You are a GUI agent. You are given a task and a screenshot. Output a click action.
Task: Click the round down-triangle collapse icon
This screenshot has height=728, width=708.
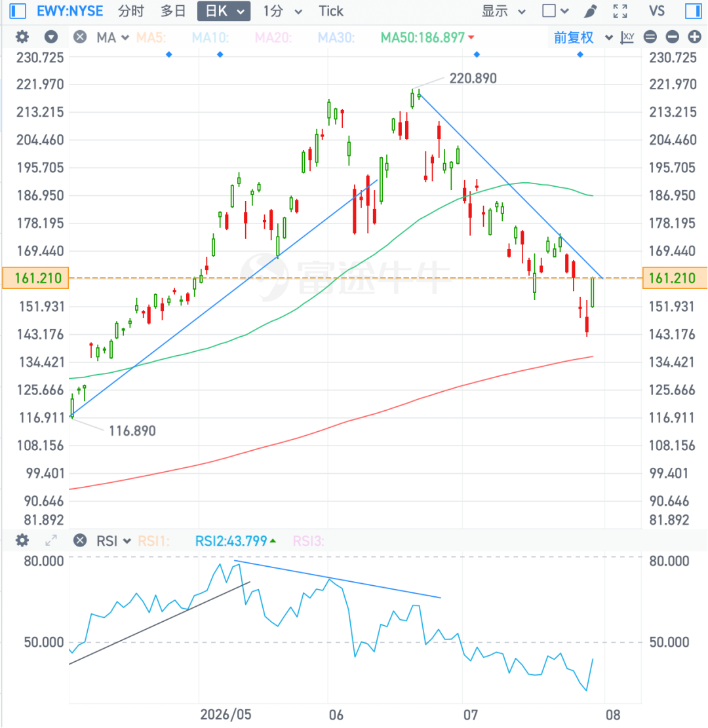pyautogui.click(x=51, y=37)
